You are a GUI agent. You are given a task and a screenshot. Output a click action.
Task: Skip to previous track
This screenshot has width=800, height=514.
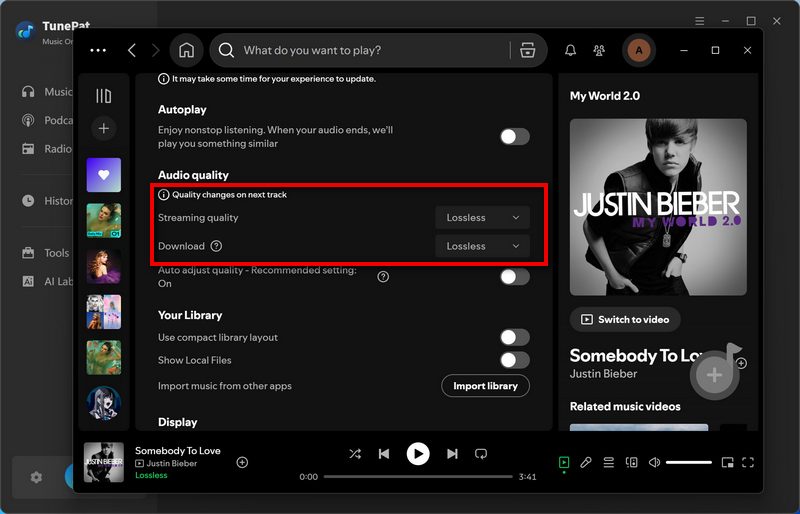(384, 454)
